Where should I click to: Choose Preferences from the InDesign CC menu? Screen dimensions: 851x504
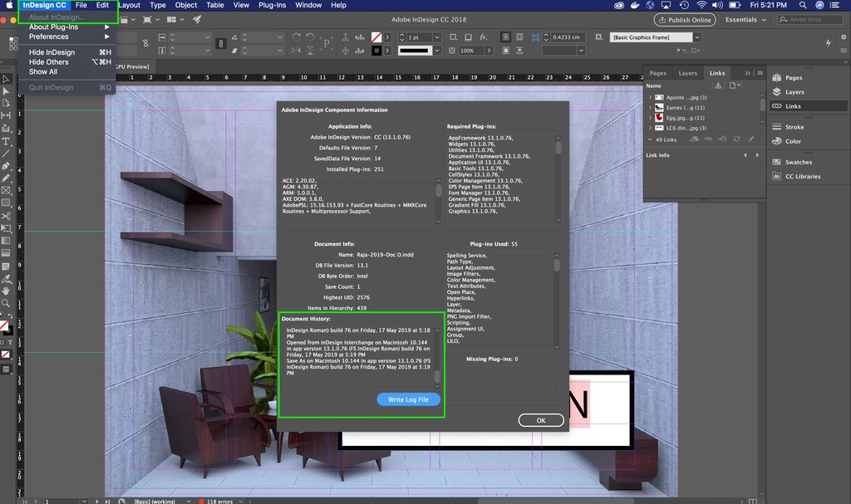pos(49,37)
